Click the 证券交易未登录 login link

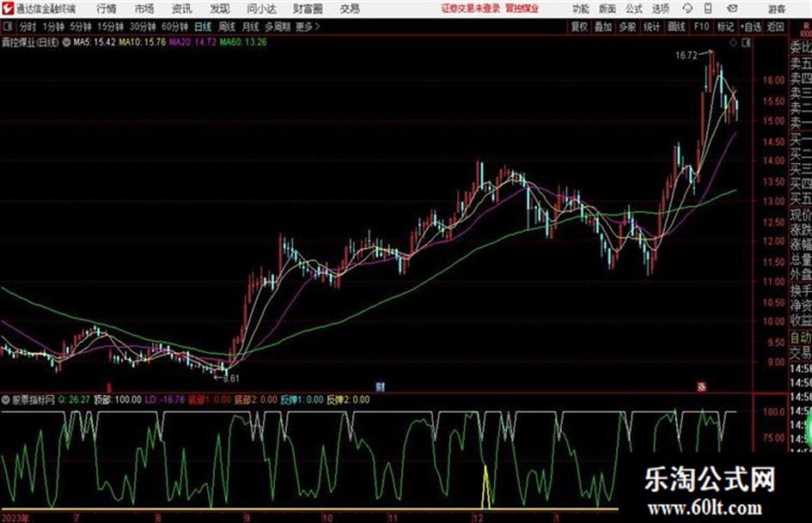[x=470, y=9]
